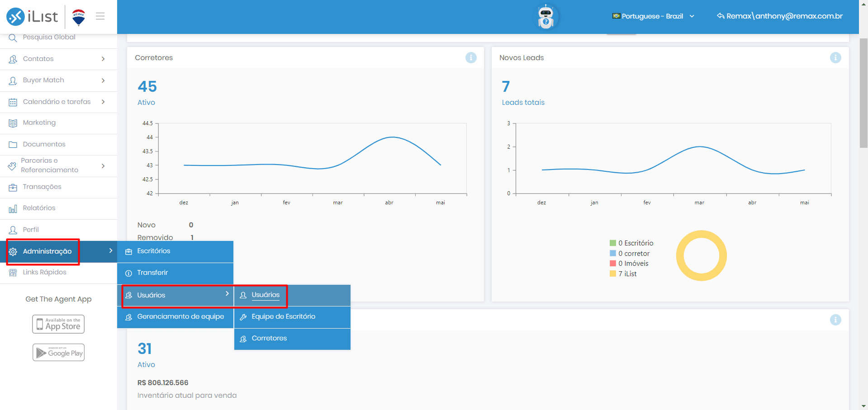
Task: Click the Transferir submenu icon
Action: tap(128, 273)
